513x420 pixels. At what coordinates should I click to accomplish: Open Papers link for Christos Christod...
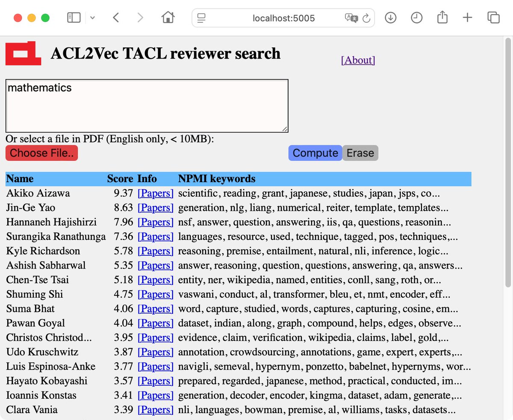click(156, 338)
